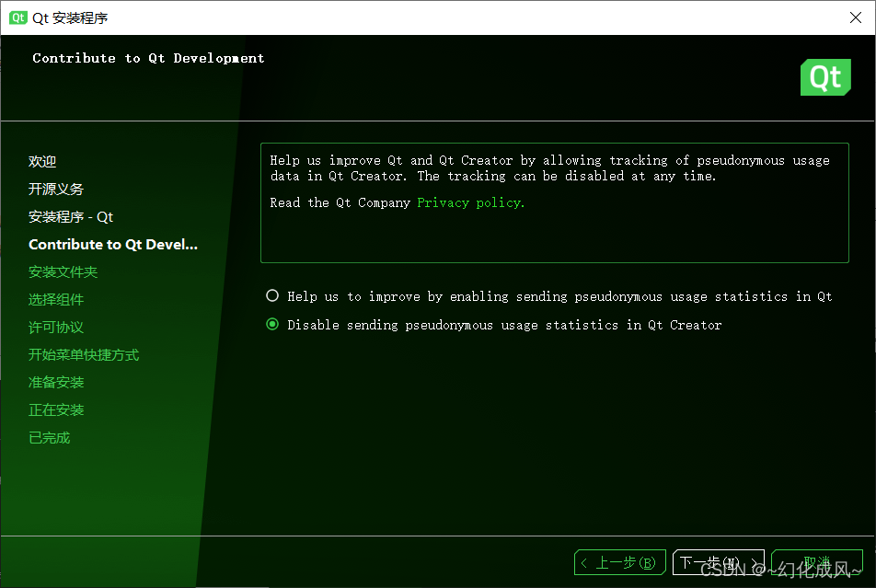Select Disable sending usage statistics radio
Image resolution: width=876 pixels, height=588 pixels.
tap(272, 324)
